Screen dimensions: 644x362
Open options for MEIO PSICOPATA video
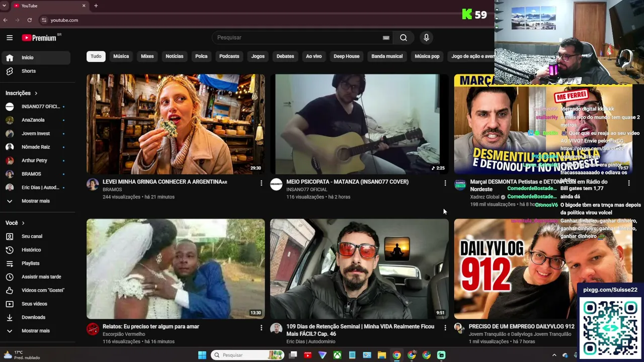pyautogui.click(x=445, y=183)
